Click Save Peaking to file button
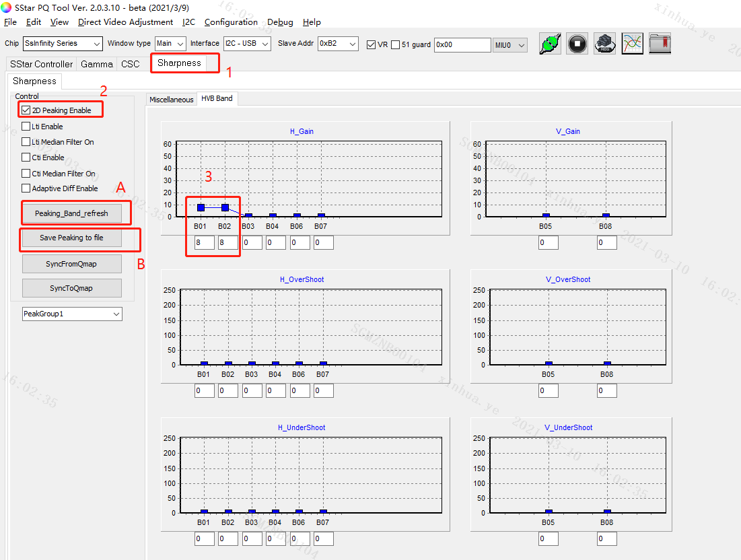The image size is (741, 560). point(72,238)
